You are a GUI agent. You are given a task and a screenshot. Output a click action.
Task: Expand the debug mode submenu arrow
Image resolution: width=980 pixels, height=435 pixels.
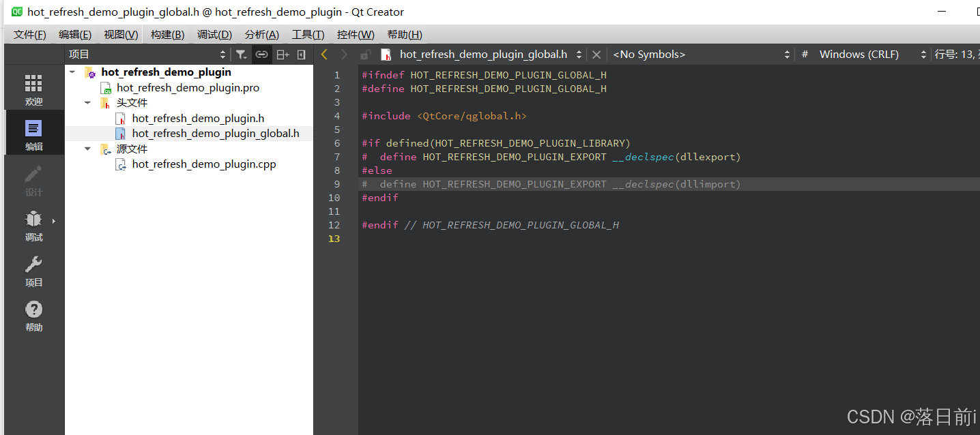coord(54,221)
